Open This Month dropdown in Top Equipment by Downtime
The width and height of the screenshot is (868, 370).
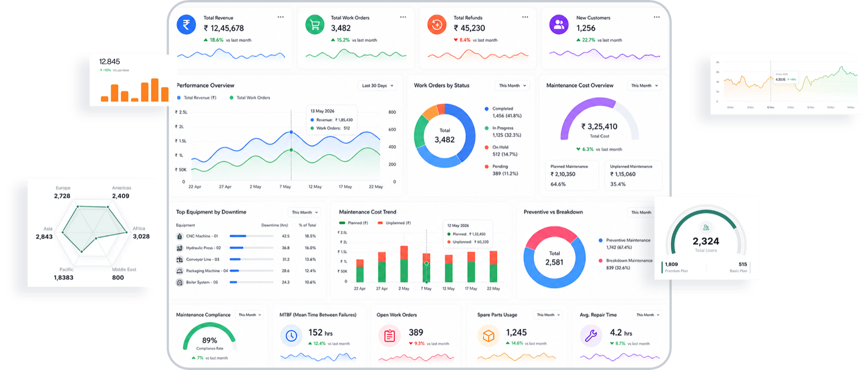click(x=305, y=212)
